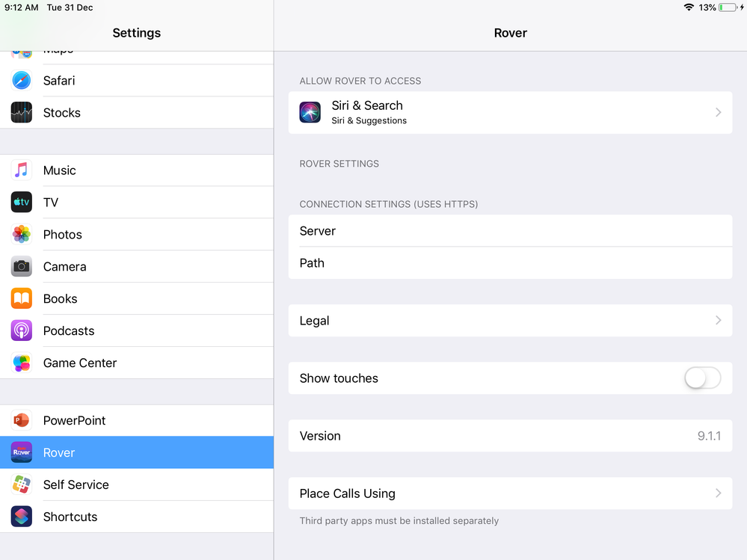
Task: Open the Apple TV icon entry
Action: click(22, 202)
